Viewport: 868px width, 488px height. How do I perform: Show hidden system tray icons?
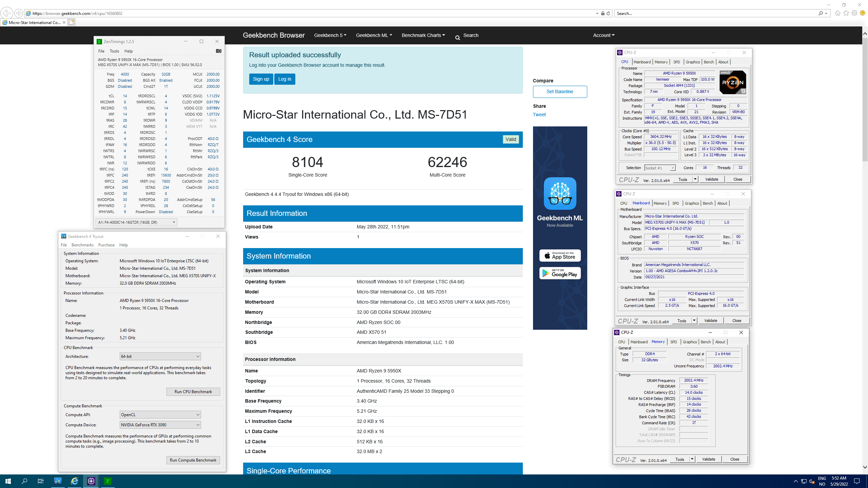tap(795, 481)
